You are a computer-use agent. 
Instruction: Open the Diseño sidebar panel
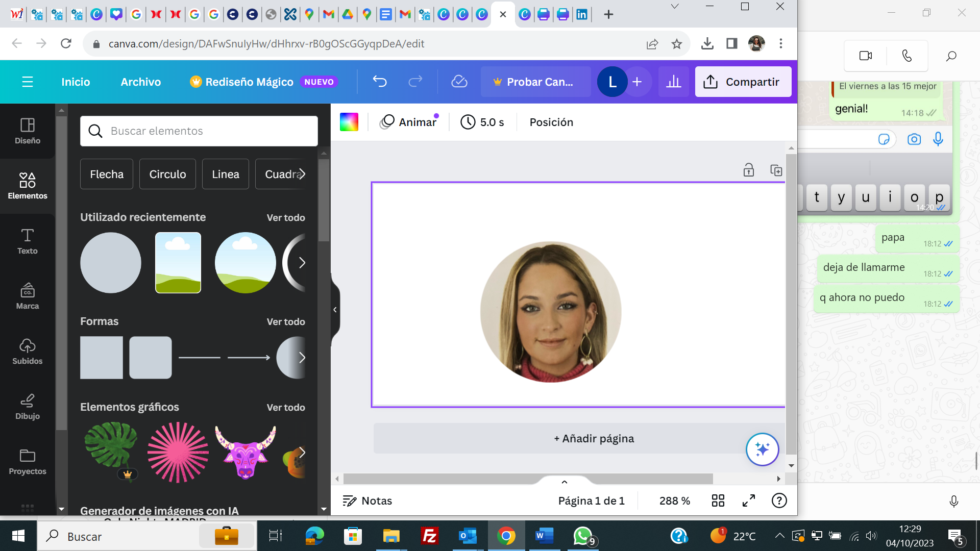(28, 131)
